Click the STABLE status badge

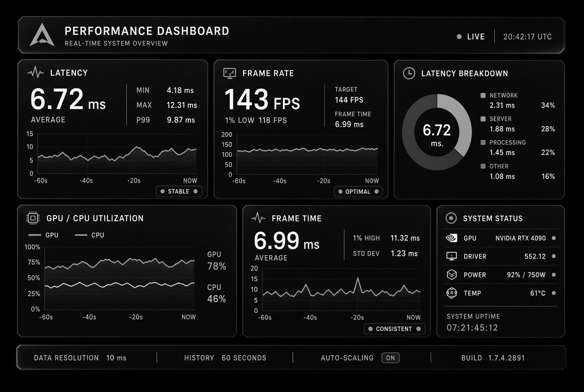pyautogui.click(x=179, y=191)
